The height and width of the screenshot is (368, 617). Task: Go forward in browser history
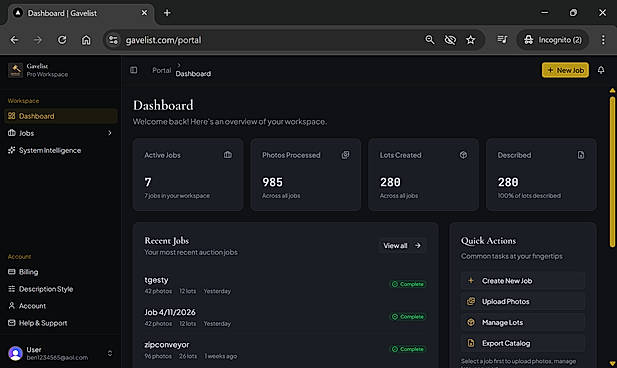(x=38, y=40)
